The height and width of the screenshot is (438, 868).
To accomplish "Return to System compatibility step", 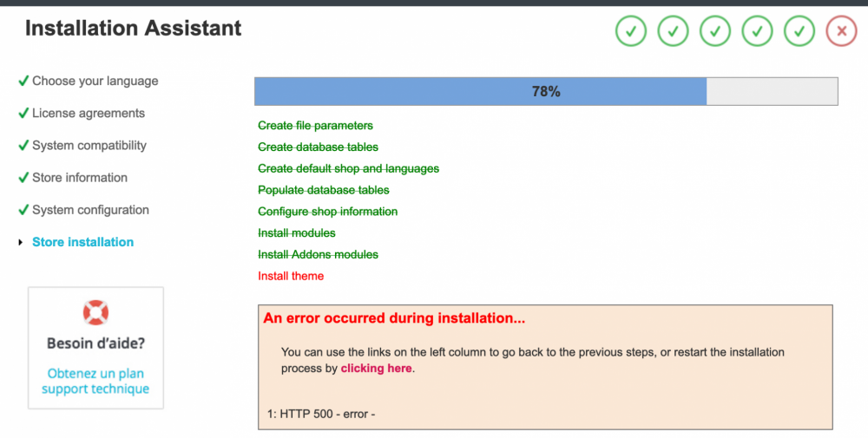I will 89,146.
